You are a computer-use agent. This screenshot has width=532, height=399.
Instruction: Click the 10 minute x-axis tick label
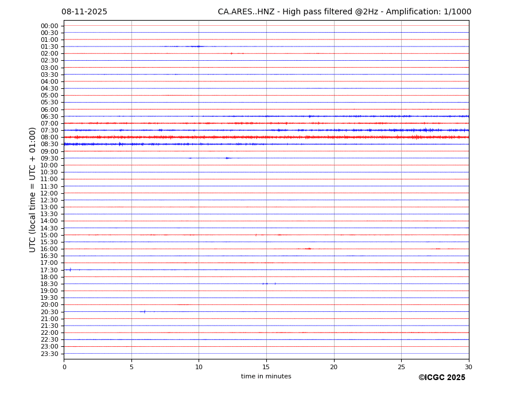click(x=199, y=367)
